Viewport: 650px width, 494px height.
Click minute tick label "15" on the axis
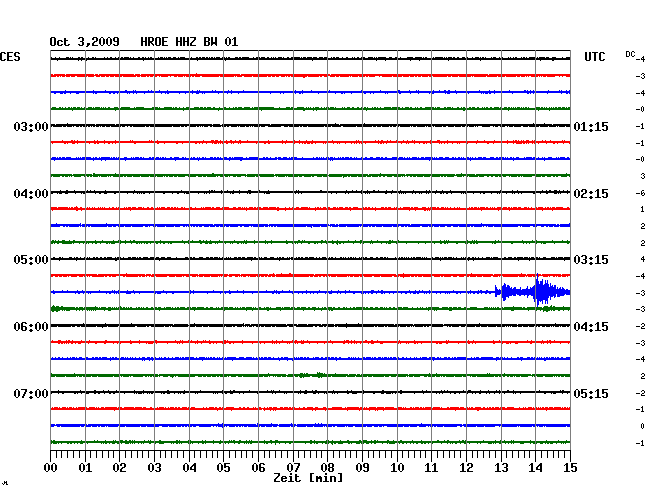click(570, 467)
